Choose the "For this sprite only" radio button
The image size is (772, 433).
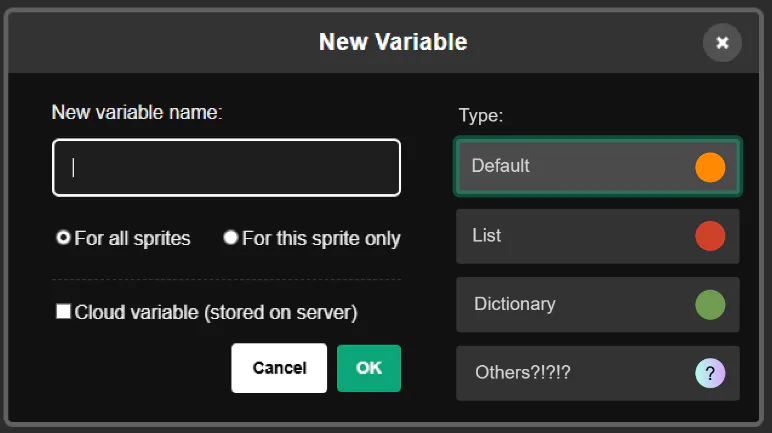[231, 238]
